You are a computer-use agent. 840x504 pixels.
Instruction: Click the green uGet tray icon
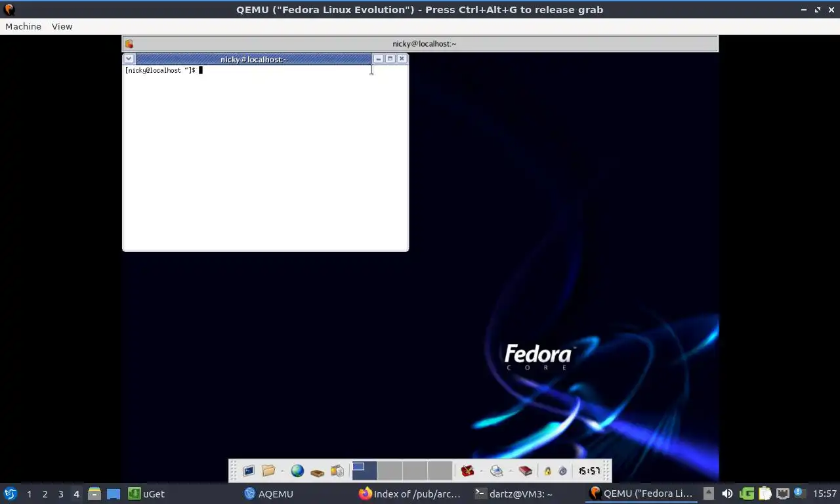tap(747, 493)
